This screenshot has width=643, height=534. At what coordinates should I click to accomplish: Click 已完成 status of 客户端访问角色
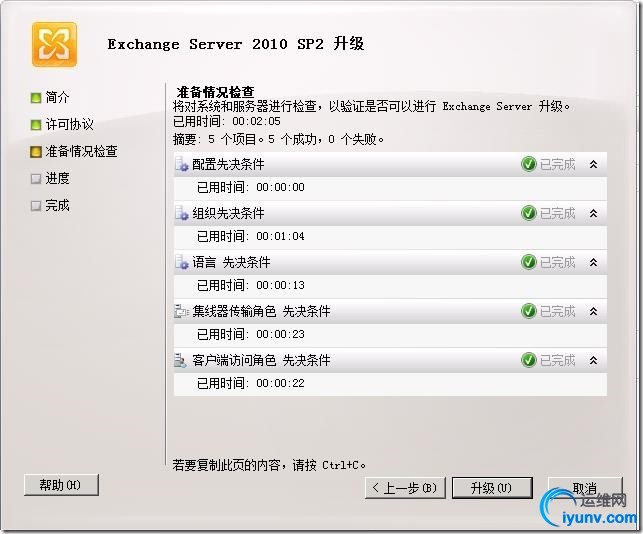point(558,360)
